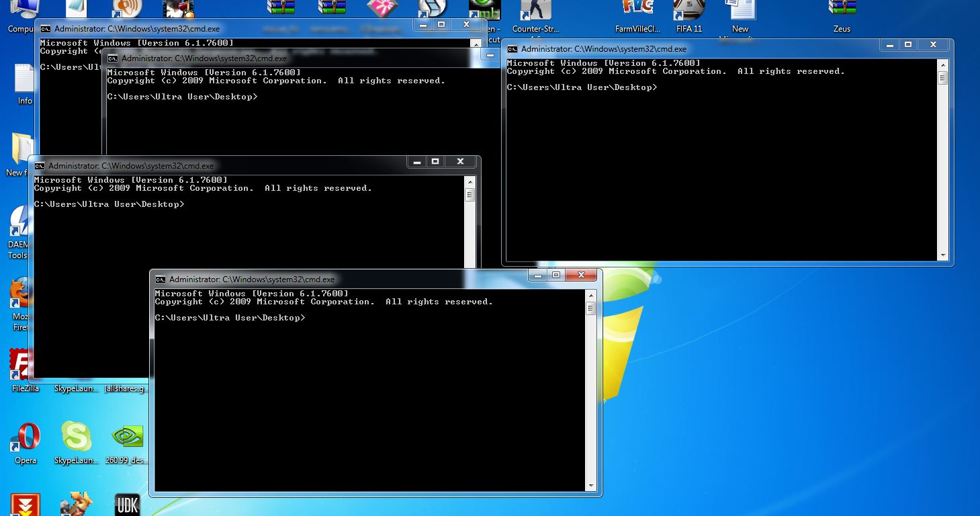Click the DAEMON Tools desktop shortcut
Viewport: 980px width, 516px height.
[19, 222]
